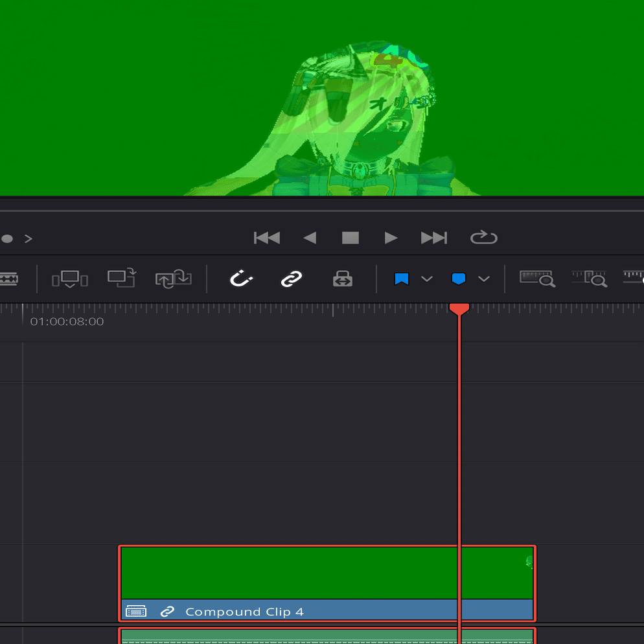Click detail zoom icon

tap(590, 279)
